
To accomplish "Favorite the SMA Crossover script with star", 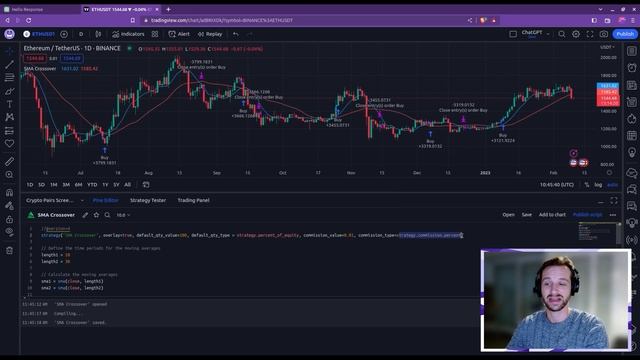I will pyautogui.click(x=96, y=215).
